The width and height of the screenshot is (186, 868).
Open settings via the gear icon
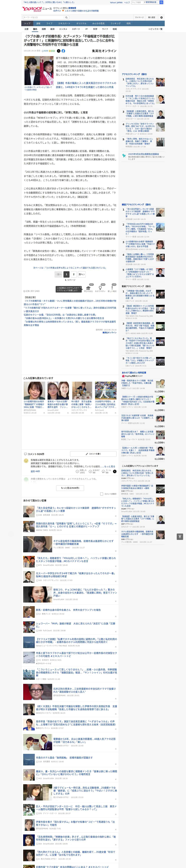tap(161, 18)
